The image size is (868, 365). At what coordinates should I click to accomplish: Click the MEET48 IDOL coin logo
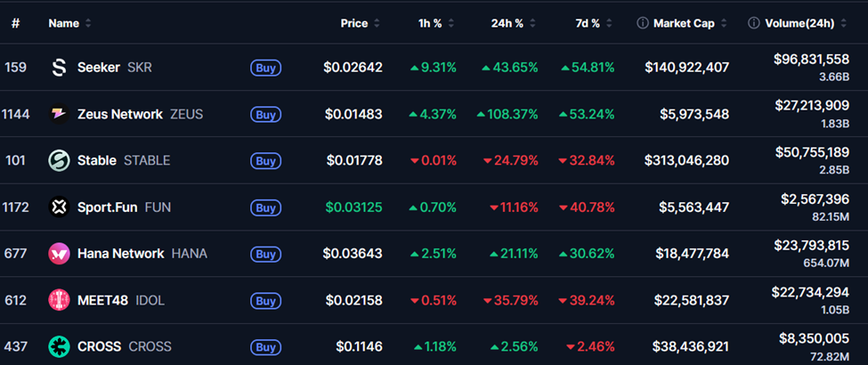coord(59,301)
